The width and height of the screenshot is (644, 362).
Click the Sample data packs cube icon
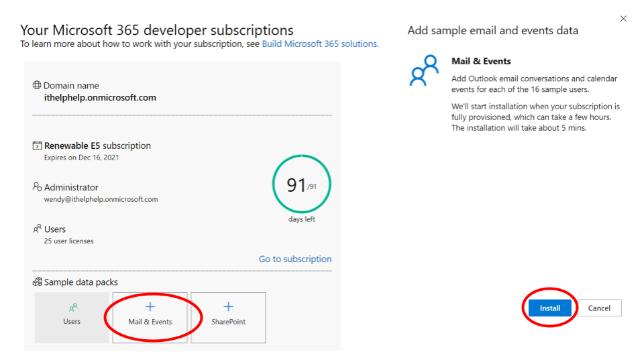click(x=37, y=282)
